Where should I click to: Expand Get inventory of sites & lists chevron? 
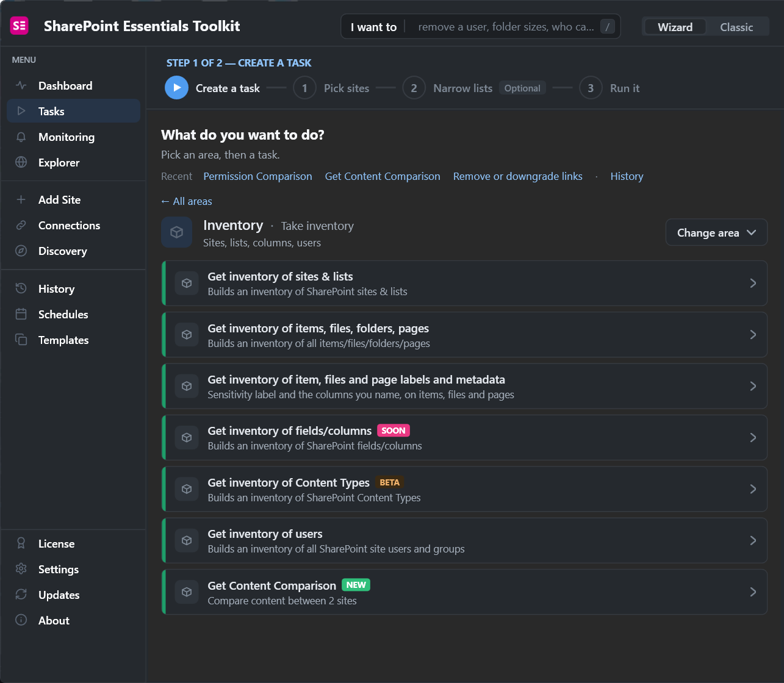click(x=753, y=284)
